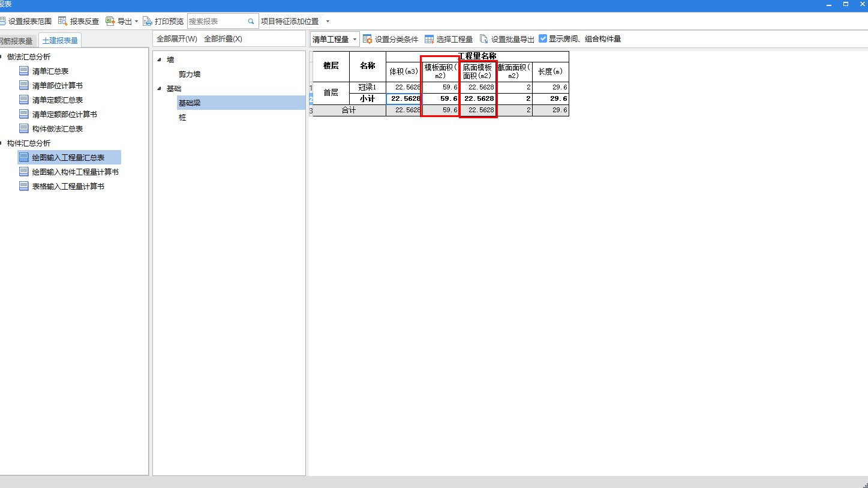Image resolution: width=868 pixels, height=488 pixels.
Task: Open the 清单工程量 combo box
Action: point(335,39)
